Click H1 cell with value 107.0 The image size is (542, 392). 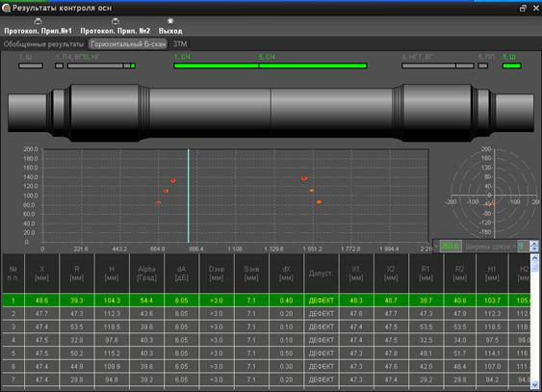(492, 366)
